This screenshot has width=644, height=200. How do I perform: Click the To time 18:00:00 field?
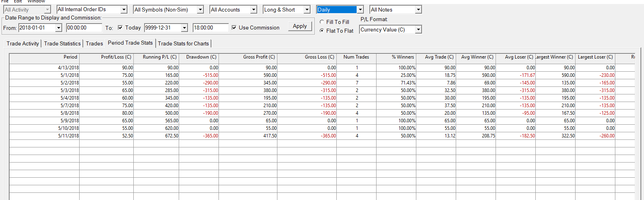coord(210,27)
